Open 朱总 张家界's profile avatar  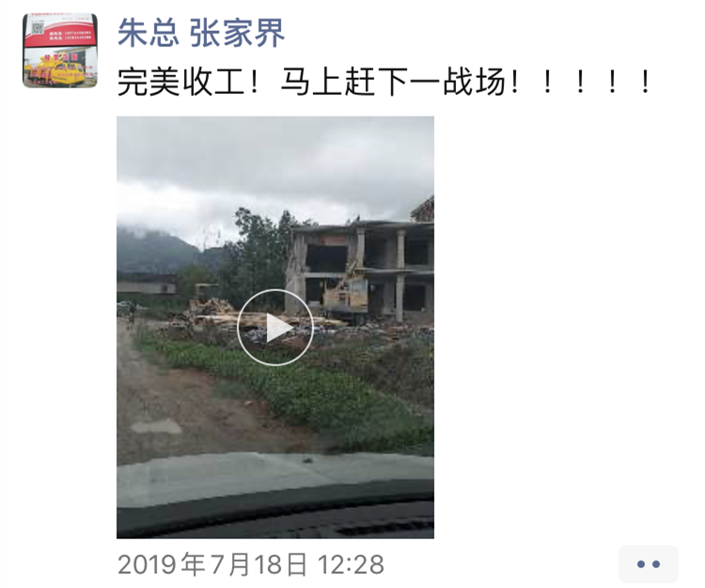60,51
